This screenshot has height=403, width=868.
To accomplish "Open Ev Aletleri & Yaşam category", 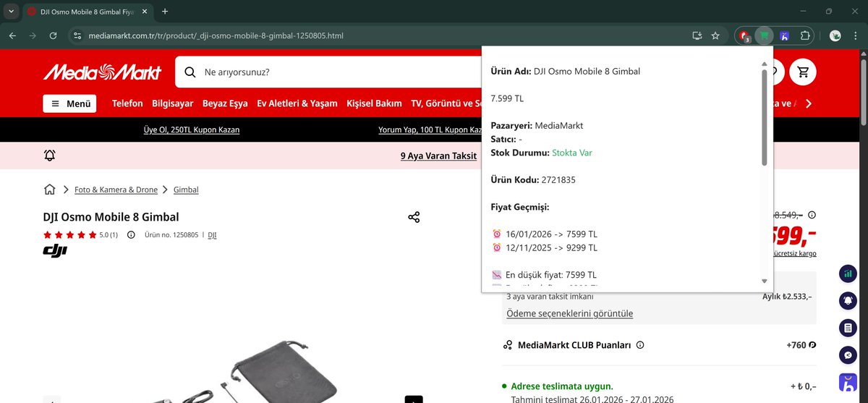I will [297, 103].
